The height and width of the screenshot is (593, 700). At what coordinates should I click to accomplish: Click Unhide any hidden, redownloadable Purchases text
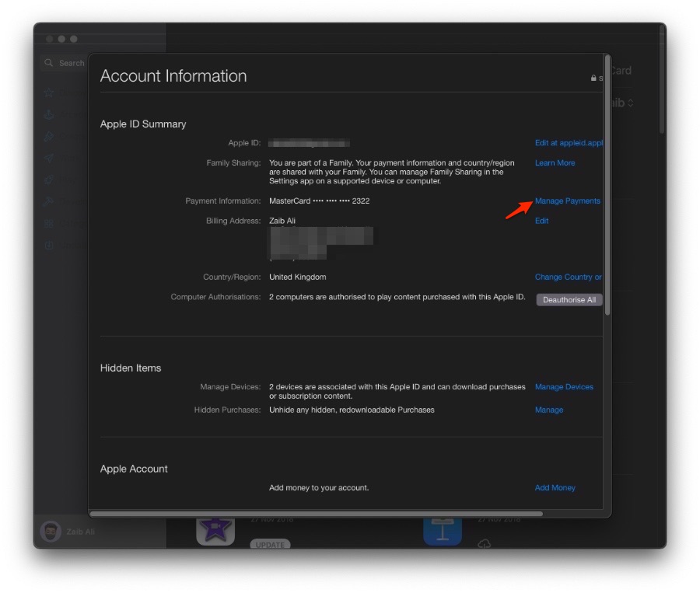pyautogui.click(x=352, y=410)
